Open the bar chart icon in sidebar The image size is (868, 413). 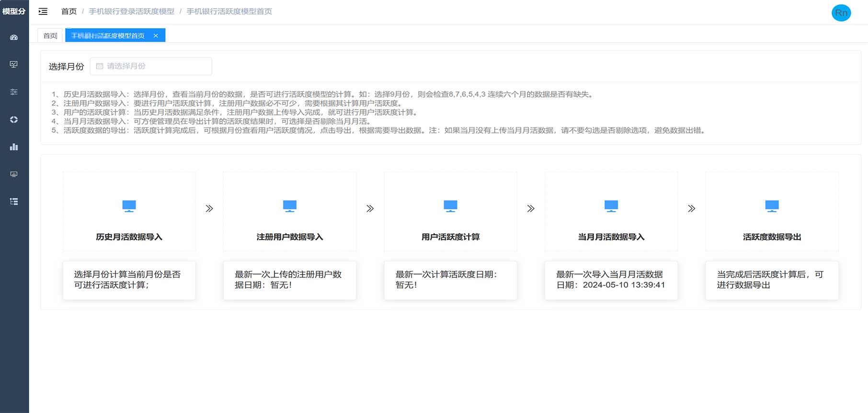[14, 147]
